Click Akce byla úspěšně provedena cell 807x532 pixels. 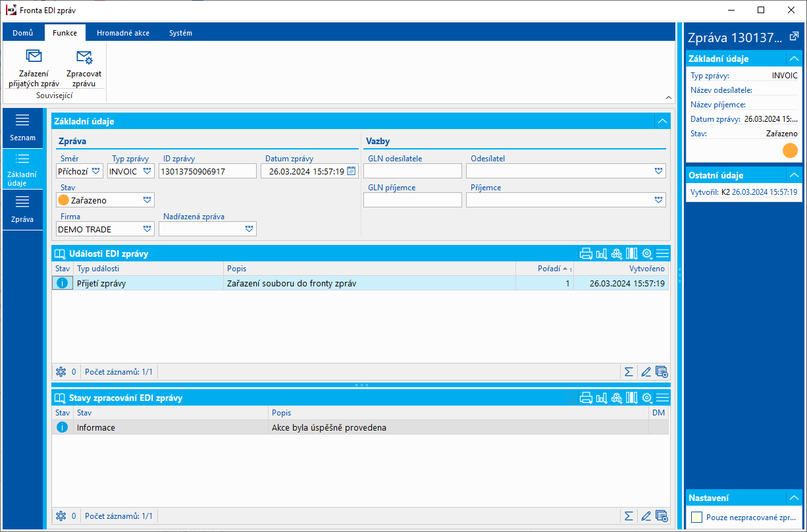click(x=459, y=427)
